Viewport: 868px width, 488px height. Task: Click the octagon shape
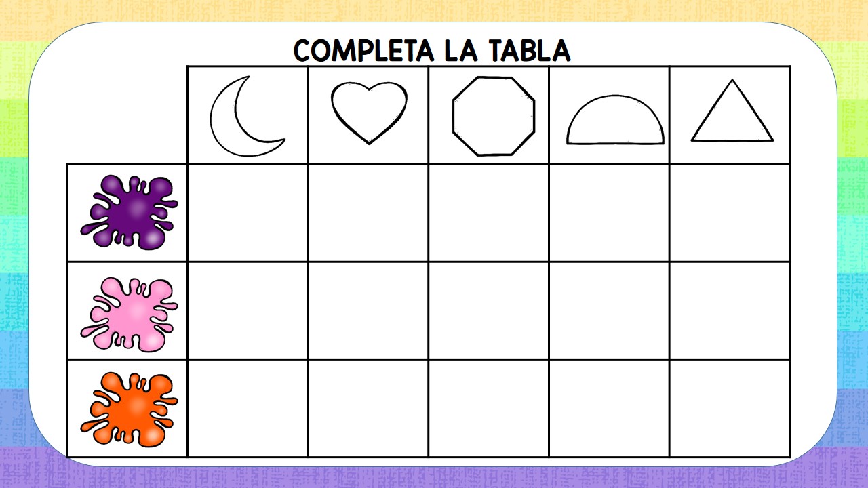pyautogui.click(x=494, y=117)
